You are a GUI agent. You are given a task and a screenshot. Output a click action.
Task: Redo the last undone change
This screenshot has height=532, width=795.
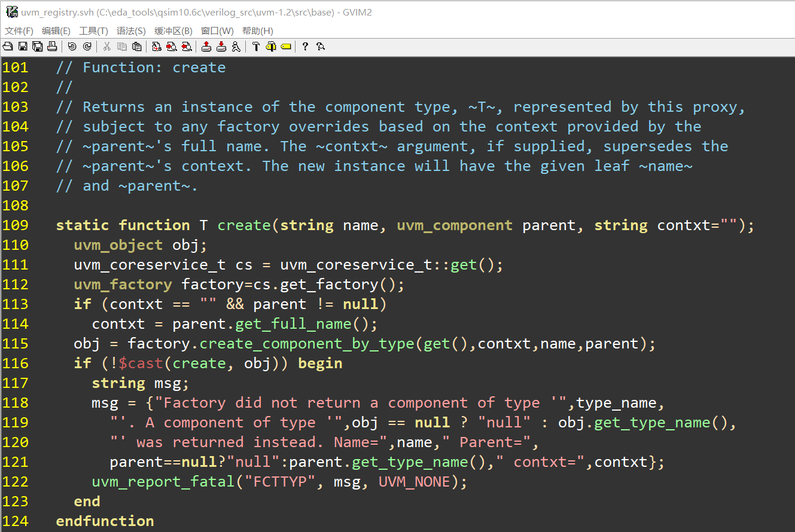click(87, 47)
